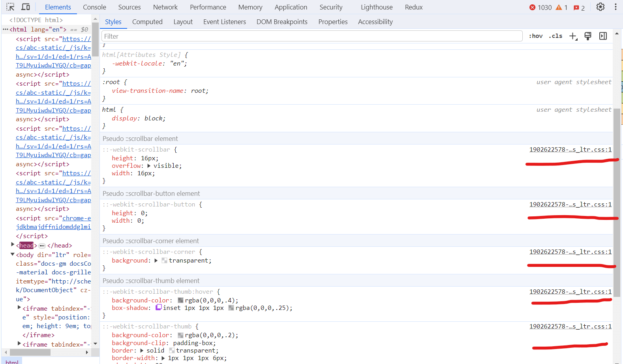623x364 pixels.
Task: Toggle element classes panel with .cls
Action: click(555, 36)
